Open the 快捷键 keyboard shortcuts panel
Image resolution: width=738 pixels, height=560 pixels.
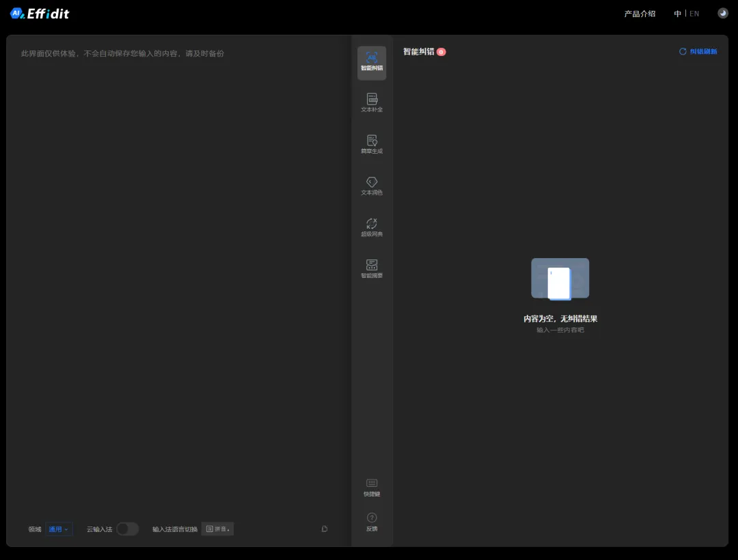click(372, 487)
